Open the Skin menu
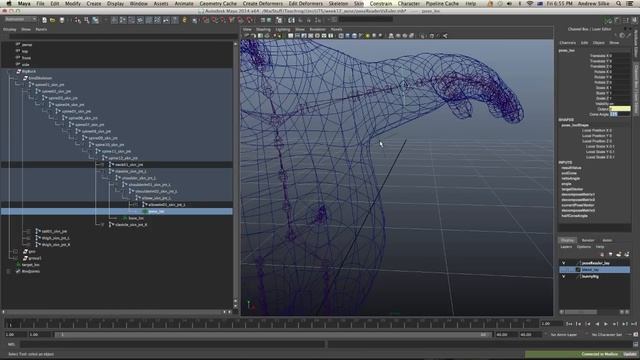The image size is (640, 360). tap(359, 3)
